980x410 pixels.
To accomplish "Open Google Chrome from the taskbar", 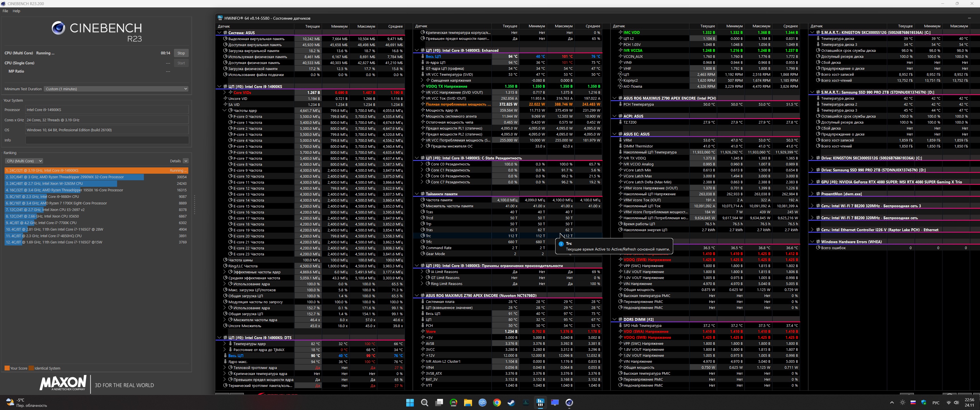I will point(497,402).
